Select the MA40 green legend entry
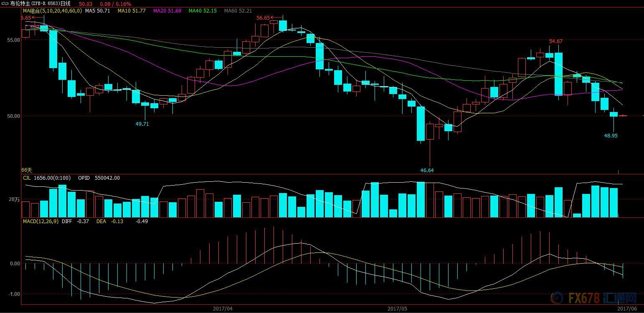The image size is (644, 313). [203, 11]
